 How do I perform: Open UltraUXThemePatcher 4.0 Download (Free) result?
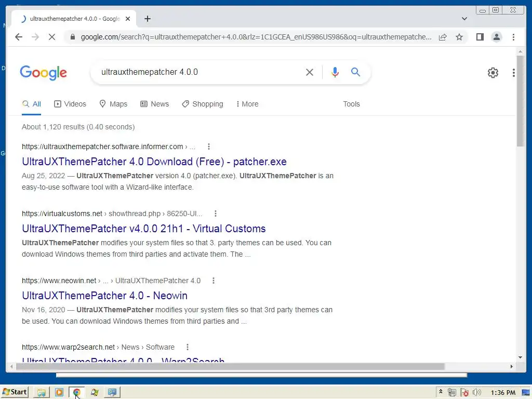coord(154,162)
